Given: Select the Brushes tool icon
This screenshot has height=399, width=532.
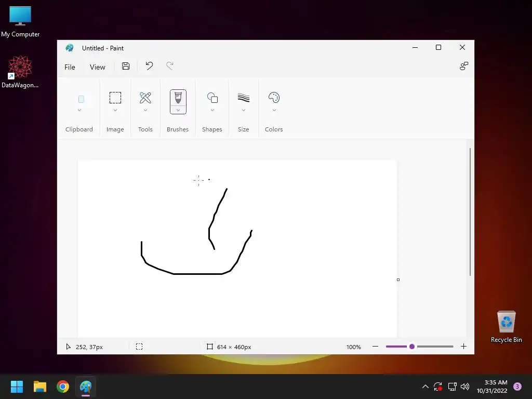Looking at the screenshot, I should pos(178,98).
